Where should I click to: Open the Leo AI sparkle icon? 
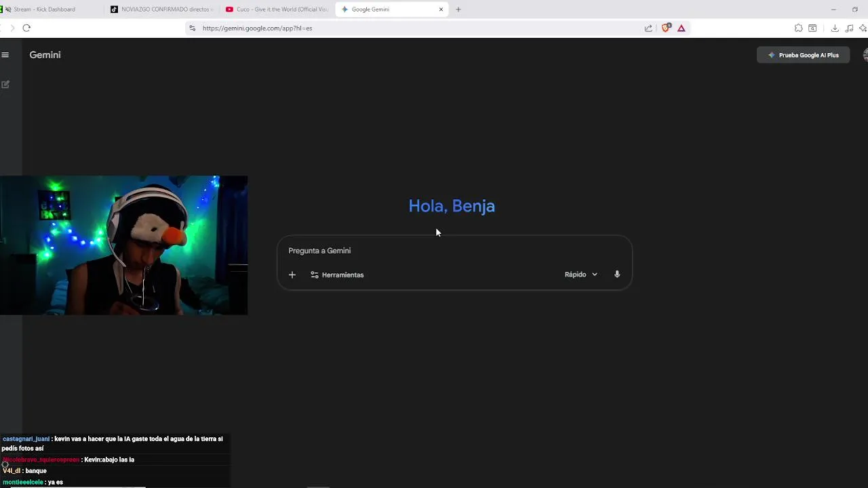click(x=863, y=28)
